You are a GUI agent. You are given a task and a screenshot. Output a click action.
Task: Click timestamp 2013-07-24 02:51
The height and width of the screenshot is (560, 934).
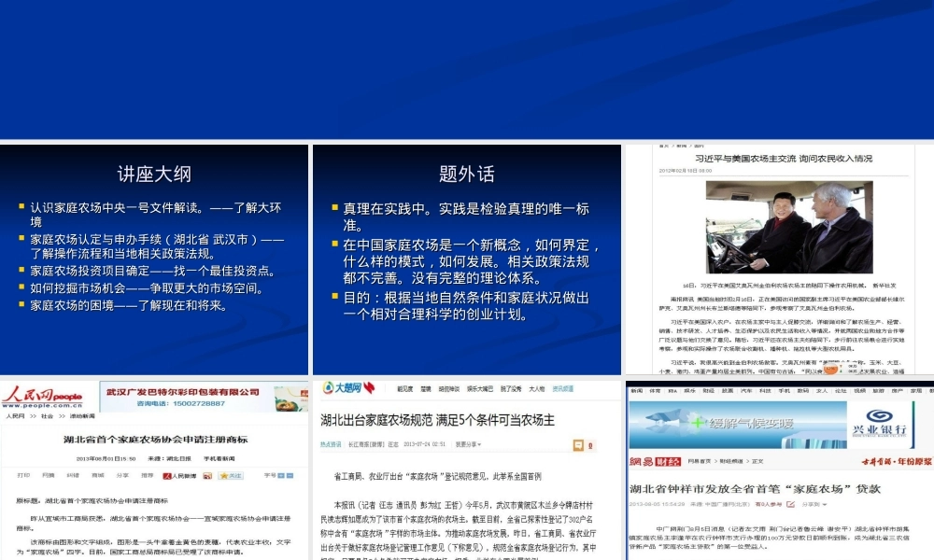[x=425, y=444]
